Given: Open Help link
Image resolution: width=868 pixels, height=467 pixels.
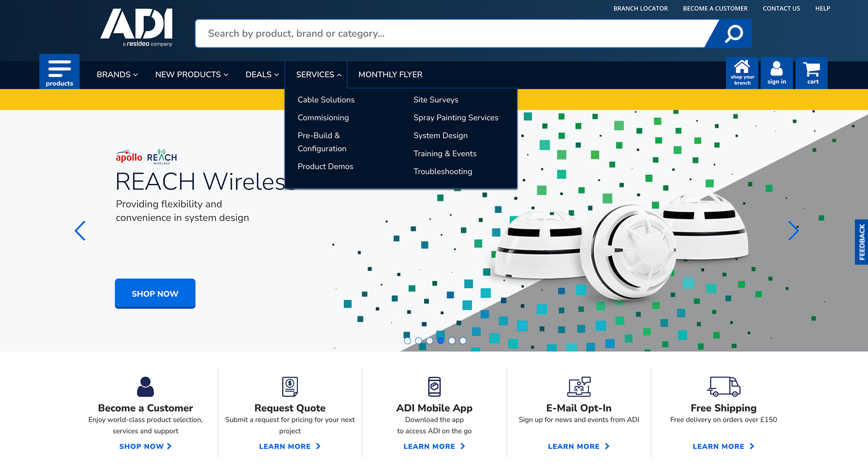Looking at the screenshot, I should [822, 9].
